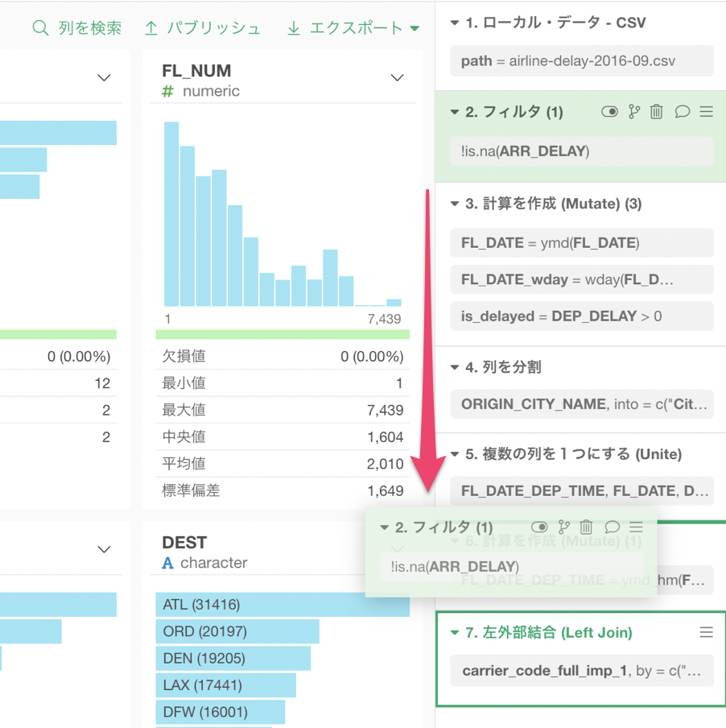Click the 最小値 row in FL_NUM summary

click(x=283, y=383)
